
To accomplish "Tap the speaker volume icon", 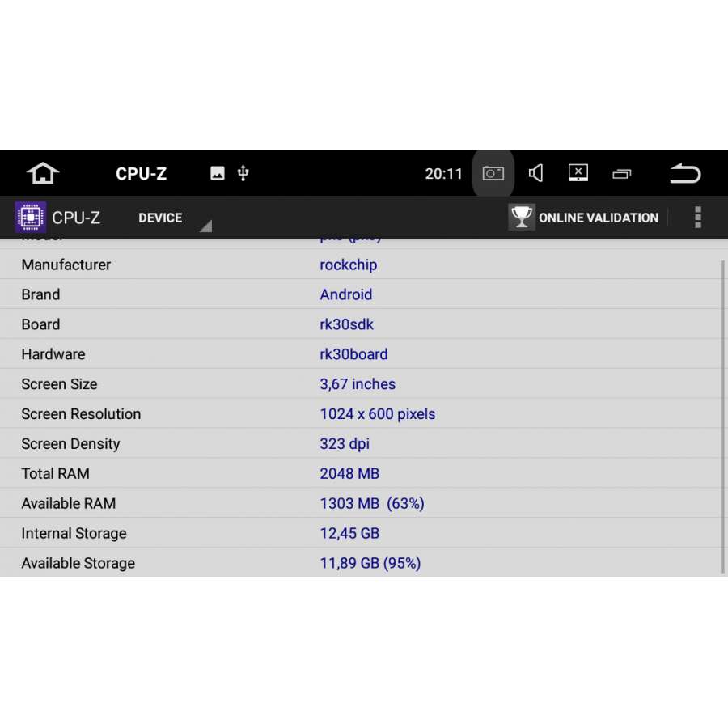I will pyautogui.click(x=535, y=174).
